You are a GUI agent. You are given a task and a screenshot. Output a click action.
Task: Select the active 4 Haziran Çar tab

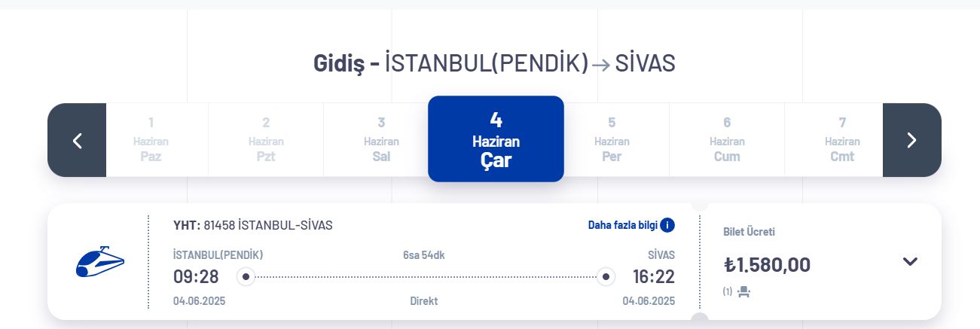coord(496,139)
